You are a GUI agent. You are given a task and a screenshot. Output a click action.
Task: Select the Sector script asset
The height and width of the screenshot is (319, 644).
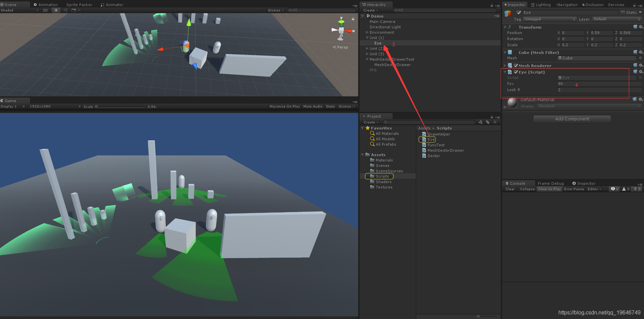click(x=431, y=156)
